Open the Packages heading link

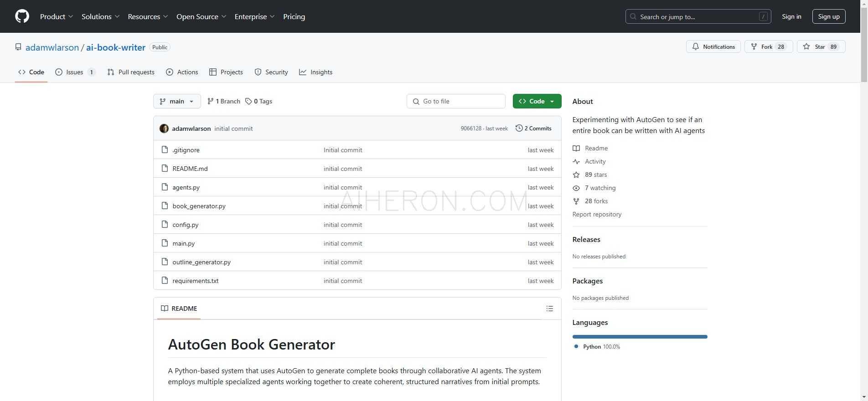588,281
